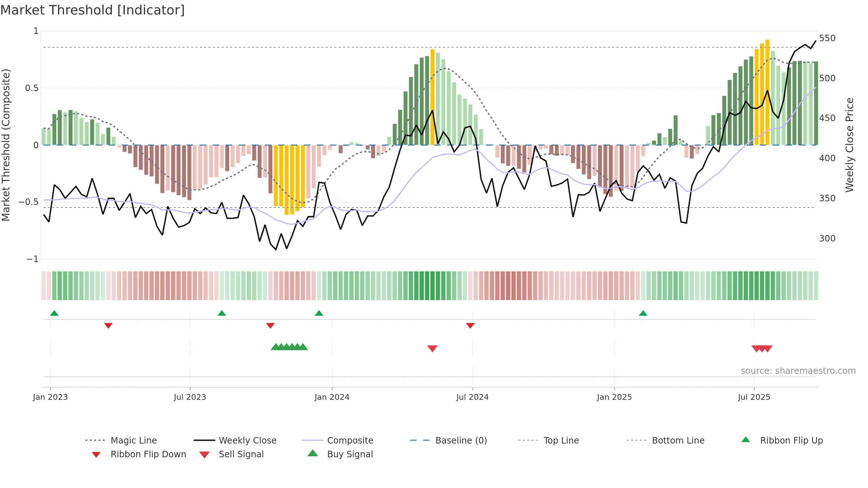Click the 550 tick on Weekly Close Price axis
The width and height of the screenshot is (868, 488).
[x=827, y=38]
